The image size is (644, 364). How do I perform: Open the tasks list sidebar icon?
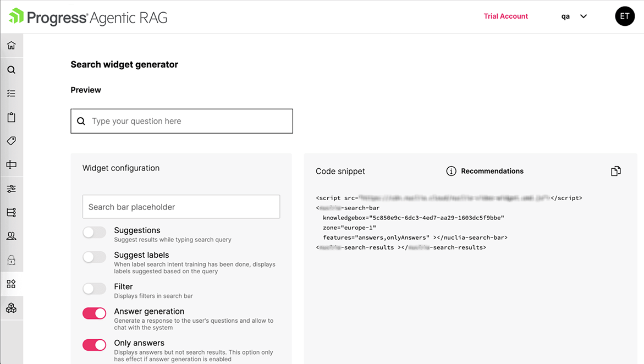point(12,93)
